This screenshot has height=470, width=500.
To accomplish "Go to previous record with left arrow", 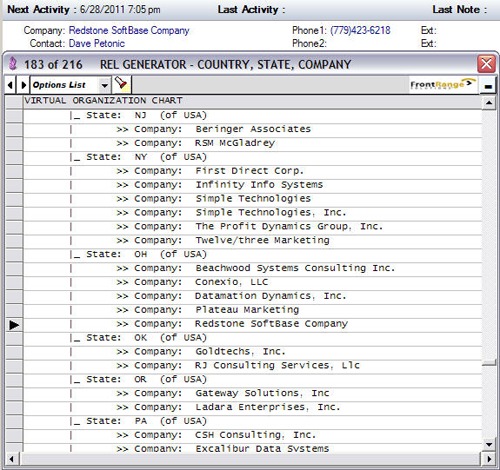I will pyautogui.click(x=10, y=85).
